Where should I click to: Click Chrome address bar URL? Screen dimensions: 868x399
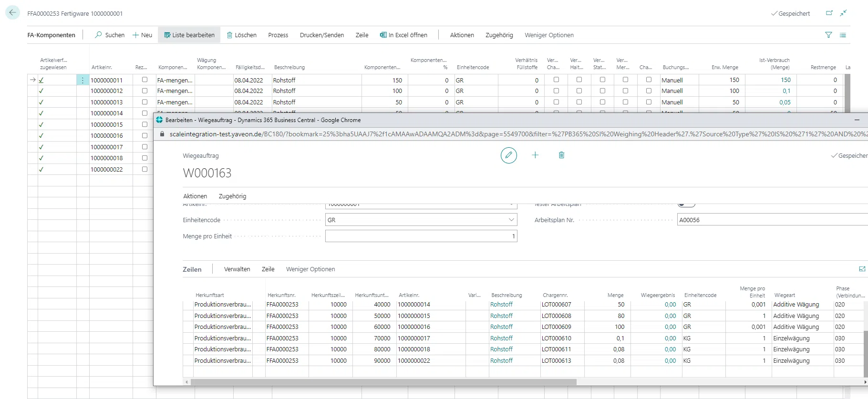click(x=518, y=134)
